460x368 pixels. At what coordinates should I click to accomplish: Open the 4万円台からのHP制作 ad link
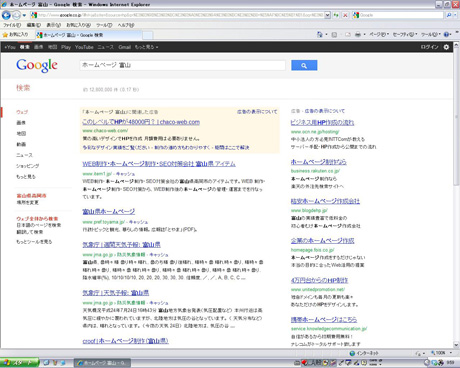(x=319, y=280)
